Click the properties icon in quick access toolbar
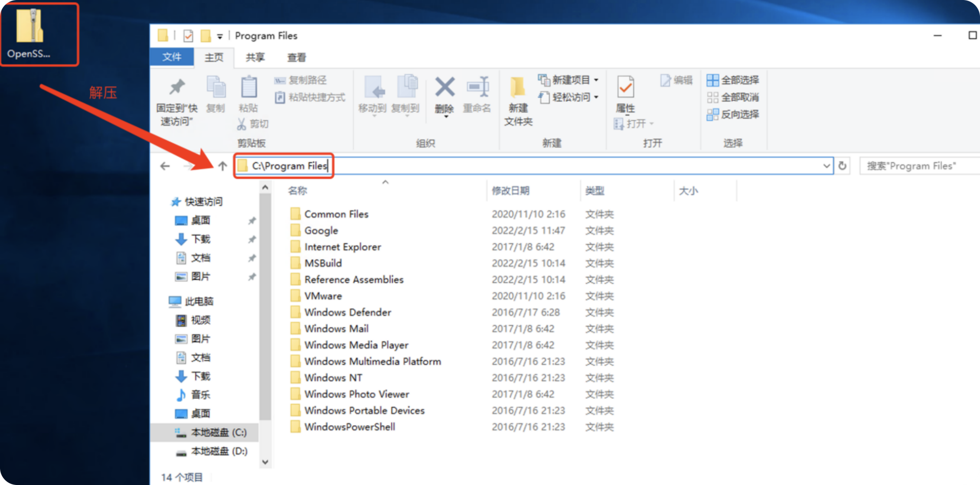980x485 pixels. pyautogui.click(x=188, y=36)
